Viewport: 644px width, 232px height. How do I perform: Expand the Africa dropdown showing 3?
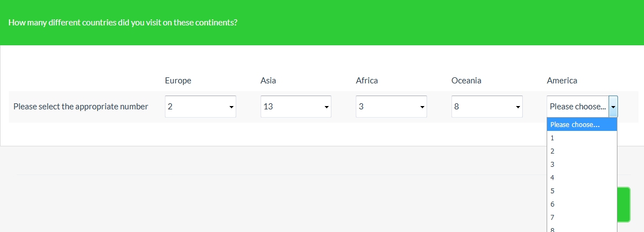[391, 107]
